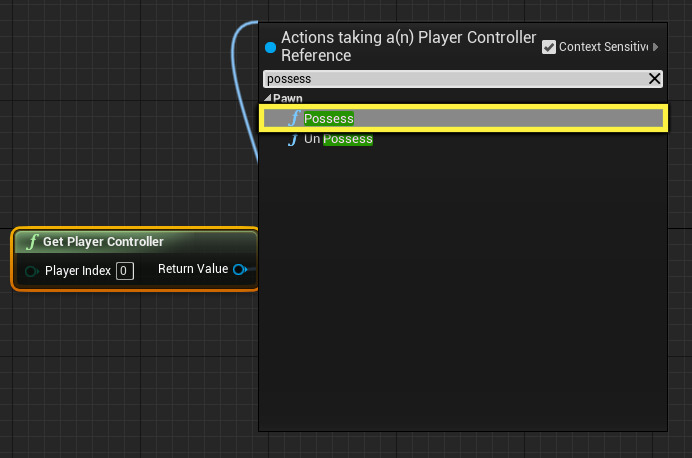Screen dimensions: 692x458
Task: Click the Return Value output pin
Action: pos(240,269)
